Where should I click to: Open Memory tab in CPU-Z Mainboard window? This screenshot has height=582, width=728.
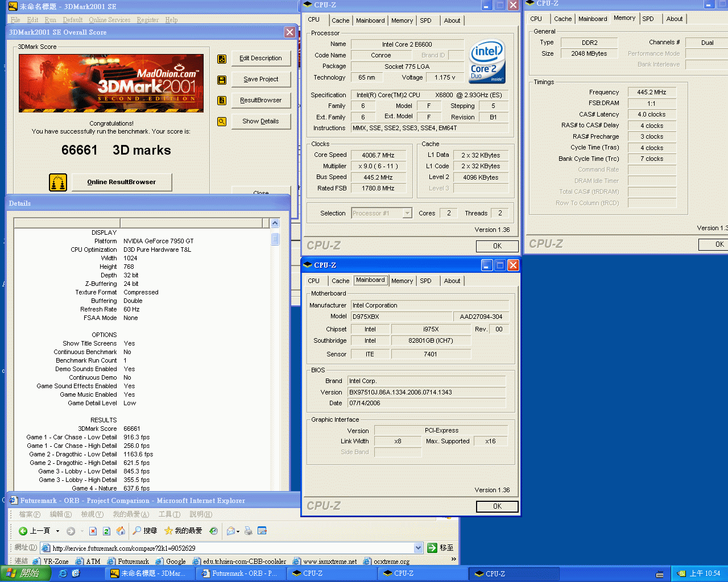tap(402, 281)
